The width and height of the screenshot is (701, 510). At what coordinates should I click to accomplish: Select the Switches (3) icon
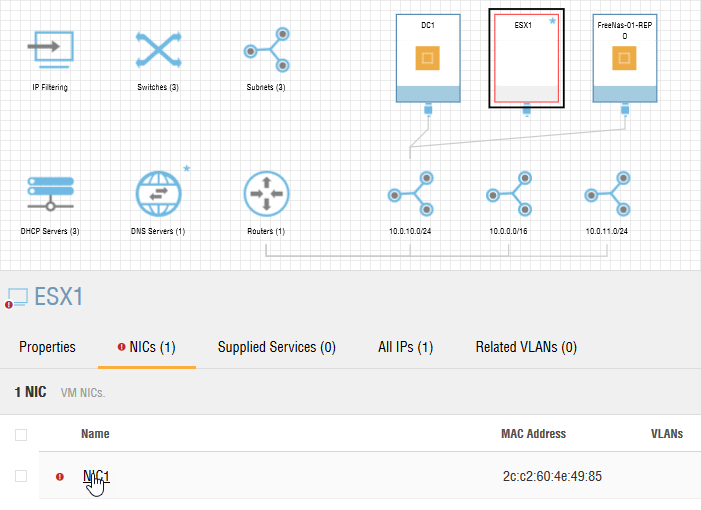click(x=158, y=50)
